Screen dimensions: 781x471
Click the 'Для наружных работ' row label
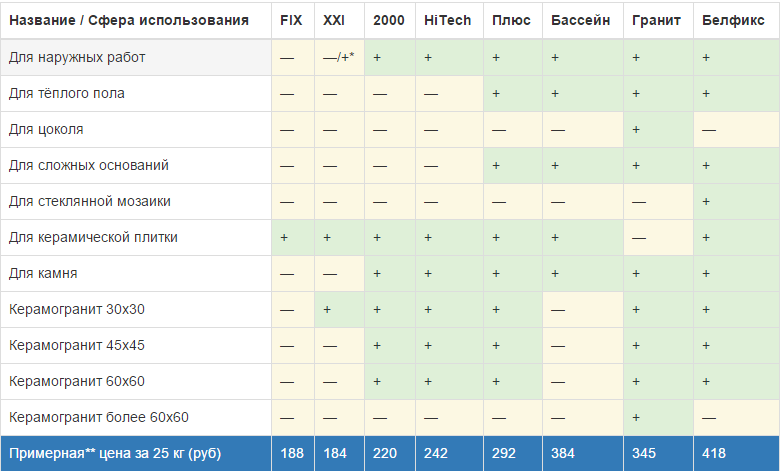pyautogui.click(x=77, y=58)
